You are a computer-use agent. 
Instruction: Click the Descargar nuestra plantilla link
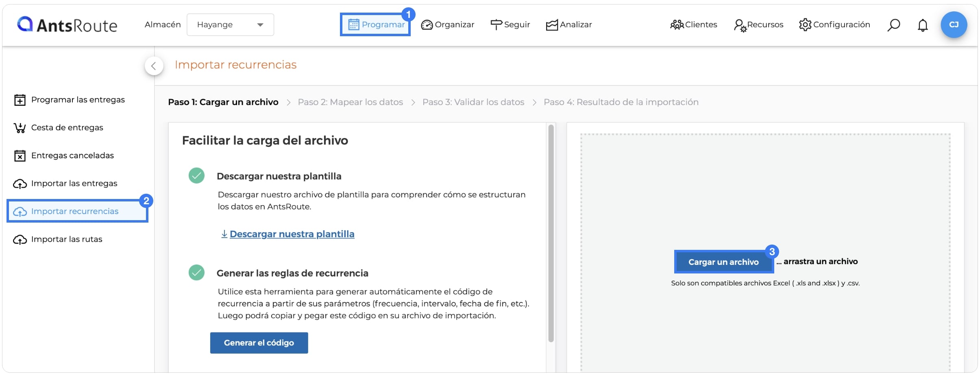click(x=292, y=234)
